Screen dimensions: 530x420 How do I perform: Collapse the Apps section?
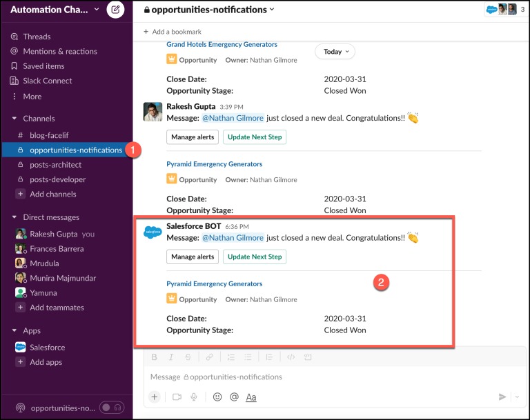[14, 330]
